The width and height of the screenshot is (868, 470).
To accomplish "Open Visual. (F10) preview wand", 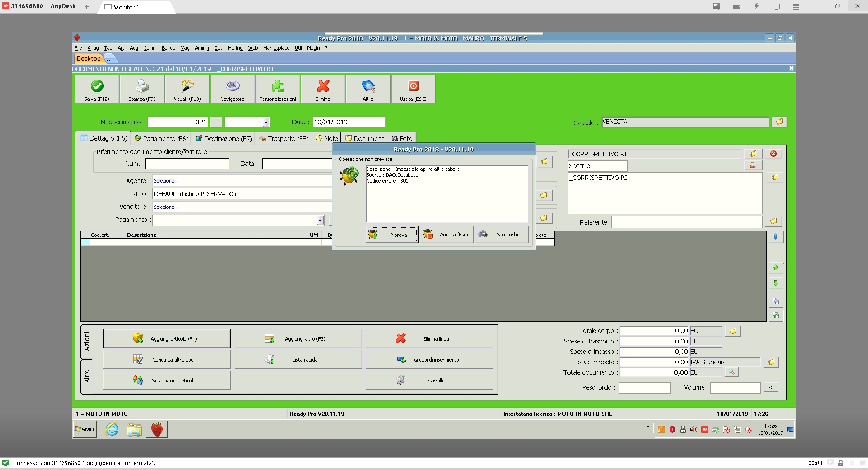I will [187, 89].
